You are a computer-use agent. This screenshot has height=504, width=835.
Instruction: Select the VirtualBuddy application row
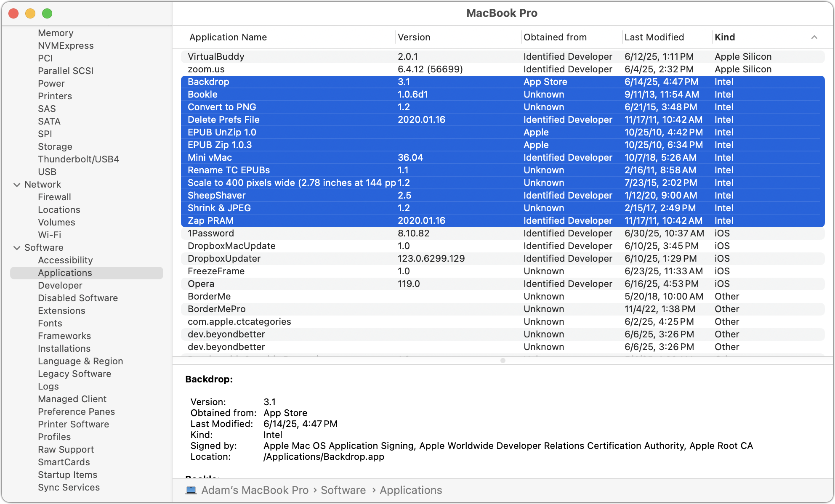point(215,56)
